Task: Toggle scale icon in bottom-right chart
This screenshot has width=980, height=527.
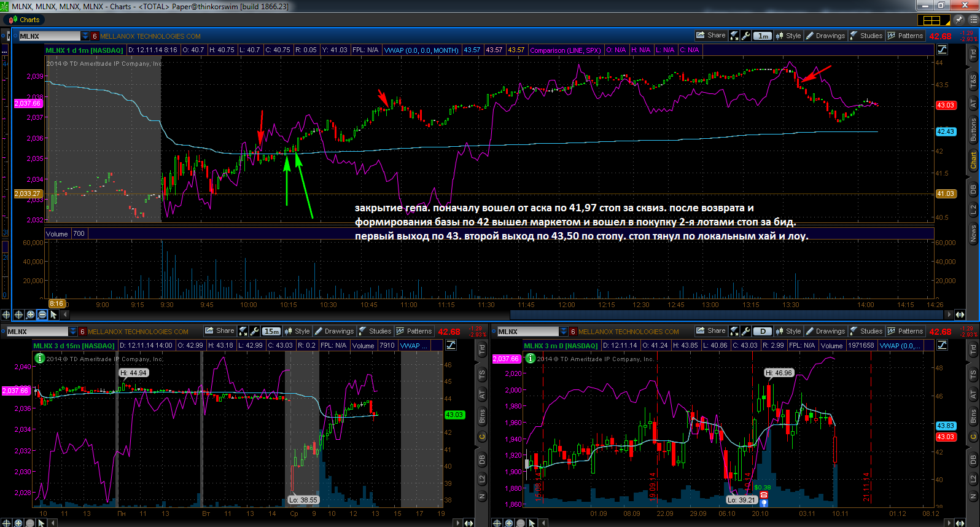Action: 942,345
